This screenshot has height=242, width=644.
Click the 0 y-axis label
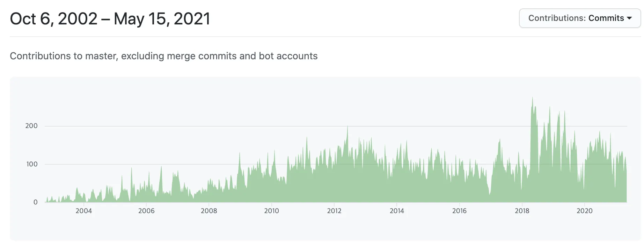tap(35, 202)
